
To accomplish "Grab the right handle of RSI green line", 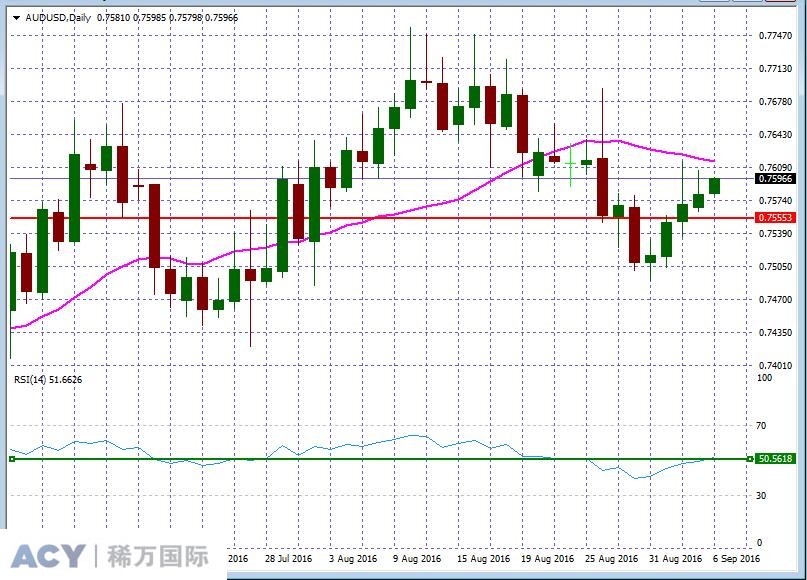I will click(x=750, y=459).
